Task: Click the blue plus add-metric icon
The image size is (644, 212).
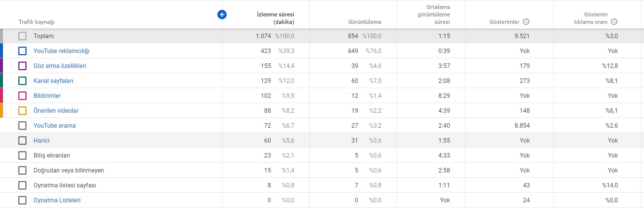Action: tap(222, 15)
